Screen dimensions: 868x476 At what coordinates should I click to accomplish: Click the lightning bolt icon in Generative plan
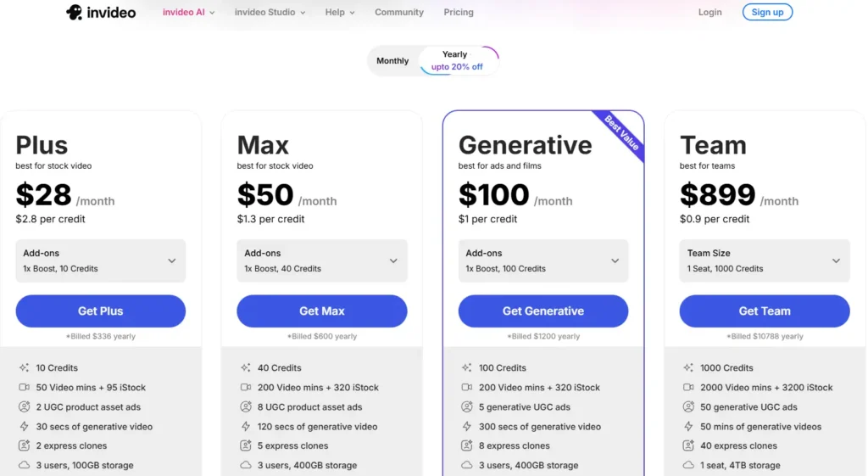466,427
